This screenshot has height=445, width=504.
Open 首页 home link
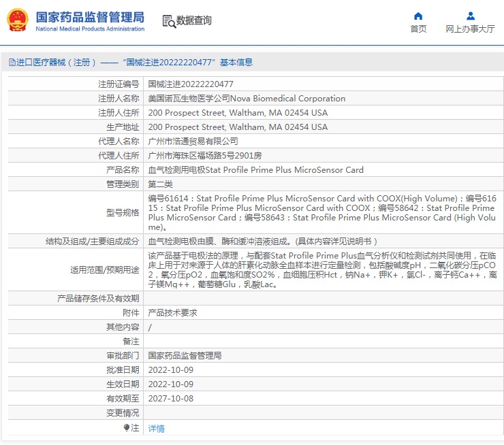418,29
